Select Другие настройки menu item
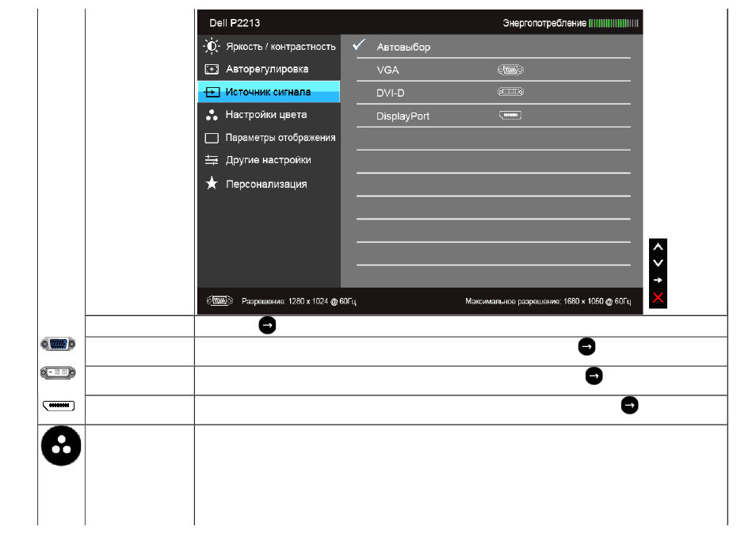The width and height of the screenshot is (756, 534). [269, 160]
